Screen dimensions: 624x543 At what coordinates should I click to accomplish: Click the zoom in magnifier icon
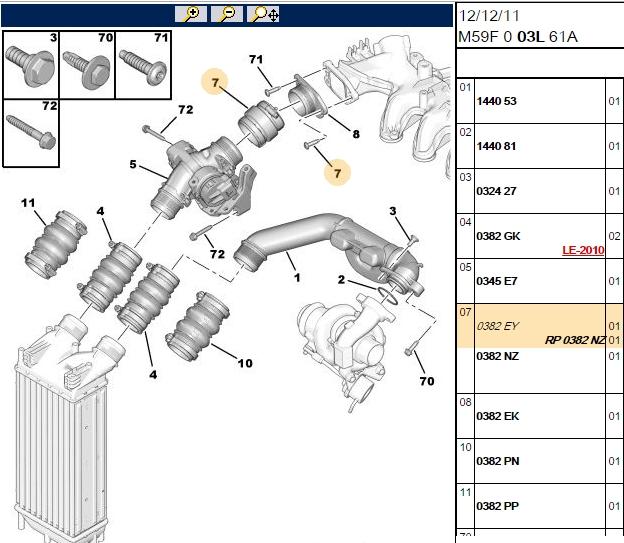point(191,14)
